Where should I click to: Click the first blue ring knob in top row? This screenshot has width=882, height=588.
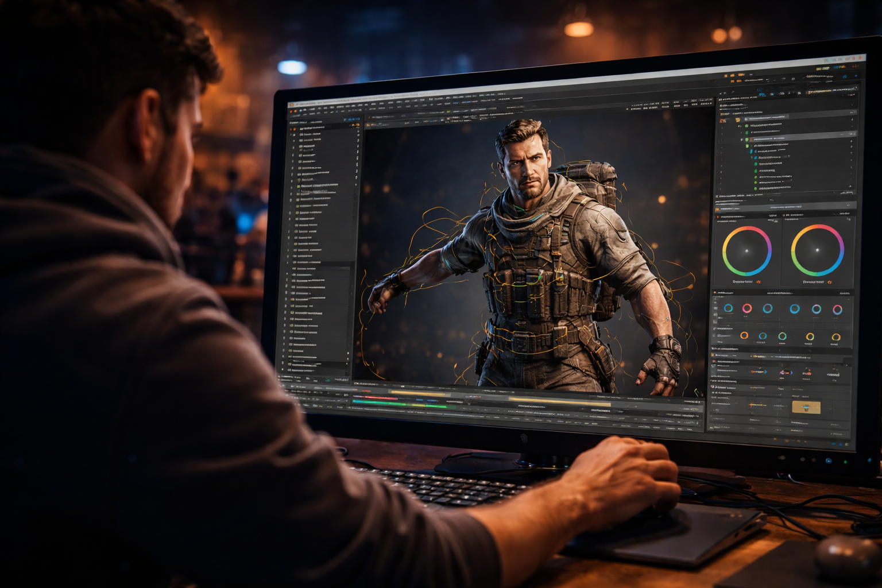click(x=728, y=308)
